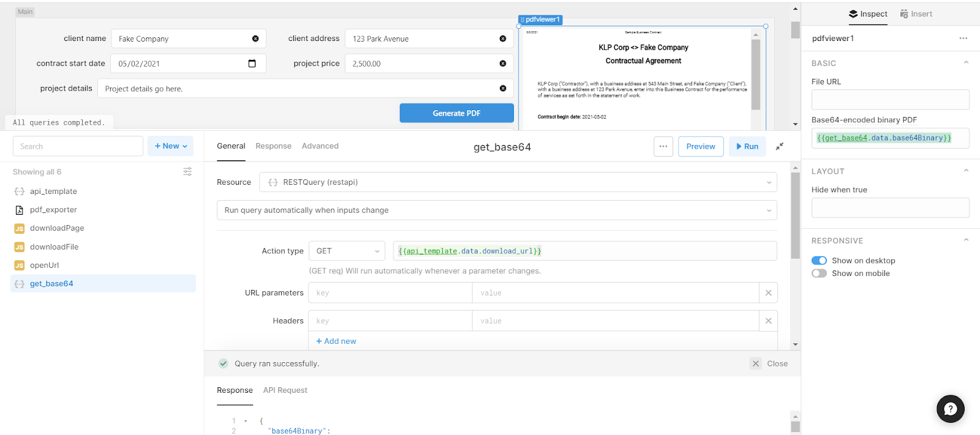Collapse the RESPONSIVE section

pos(966,240)
